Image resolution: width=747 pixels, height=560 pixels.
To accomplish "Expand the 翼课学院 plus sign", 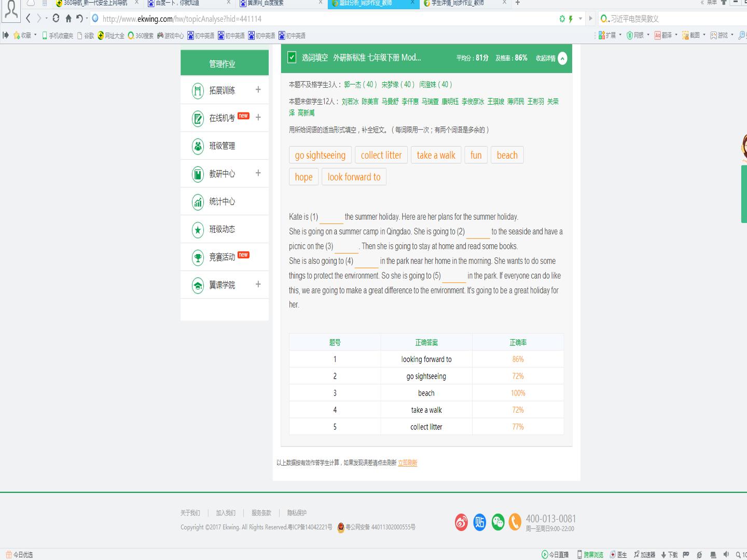I will coord(258,284).
